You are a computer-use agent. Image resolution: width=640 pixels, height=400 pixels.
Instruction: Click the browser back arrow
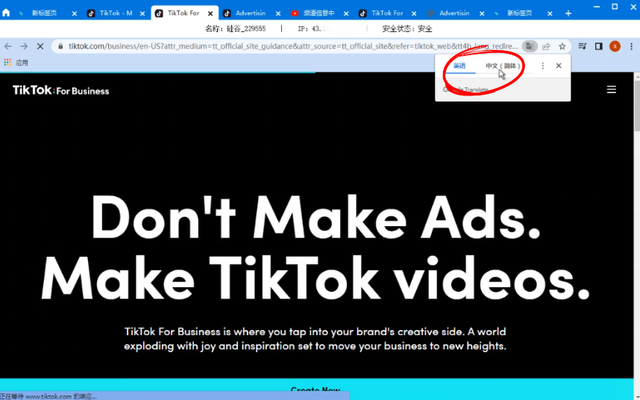pyautogui.click(x=9, y=46)
